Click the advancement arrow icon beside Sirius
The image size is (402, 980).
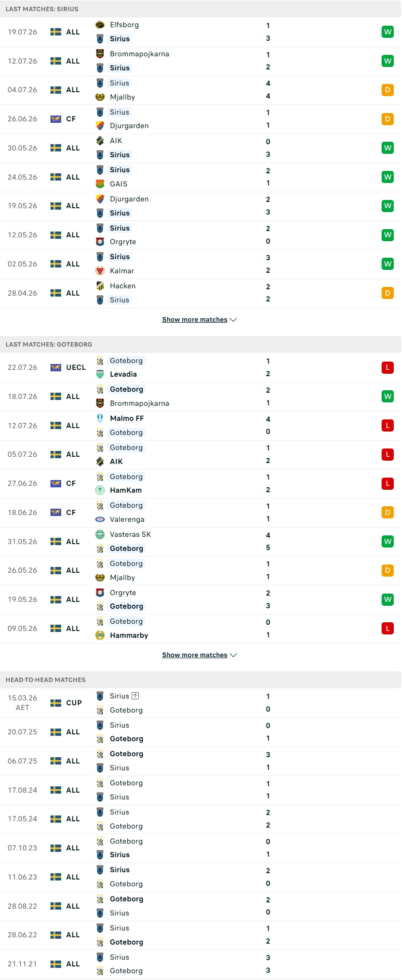135,696
